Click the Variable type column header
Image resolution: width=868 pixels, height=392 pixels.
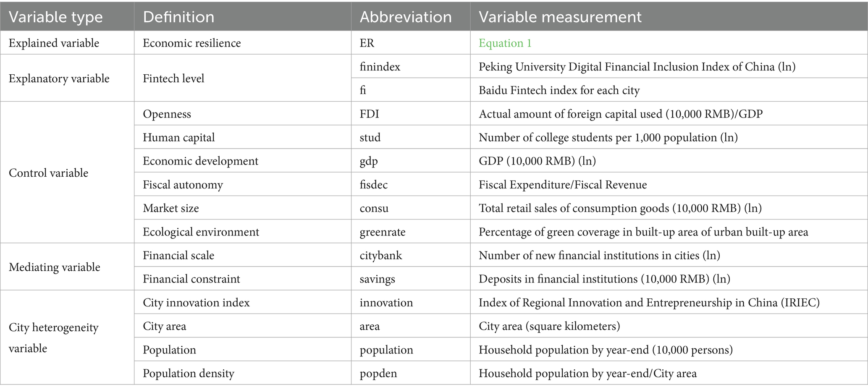tap(55, 17)
